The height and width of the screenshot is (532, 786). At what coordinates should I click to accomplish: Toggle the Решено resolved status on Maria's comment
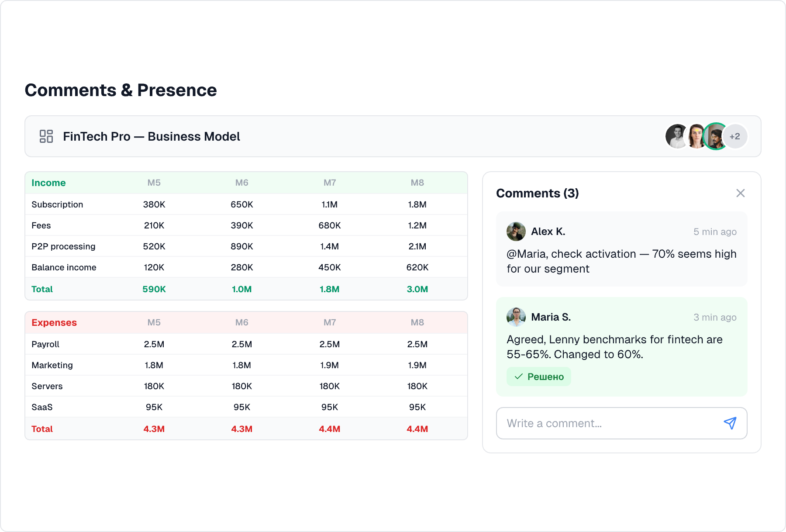click(538, 376)
